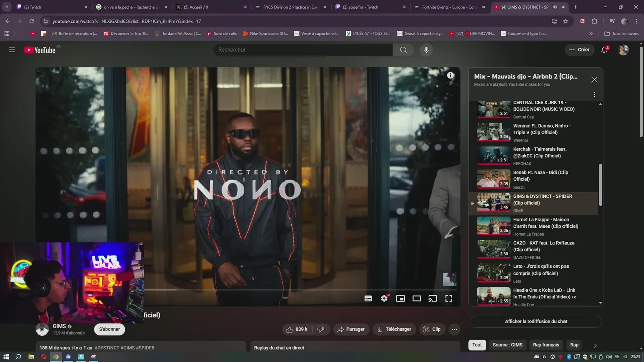
Task: Click the search magnifier button
Action: pyautogui.click(x=403, y=50)
